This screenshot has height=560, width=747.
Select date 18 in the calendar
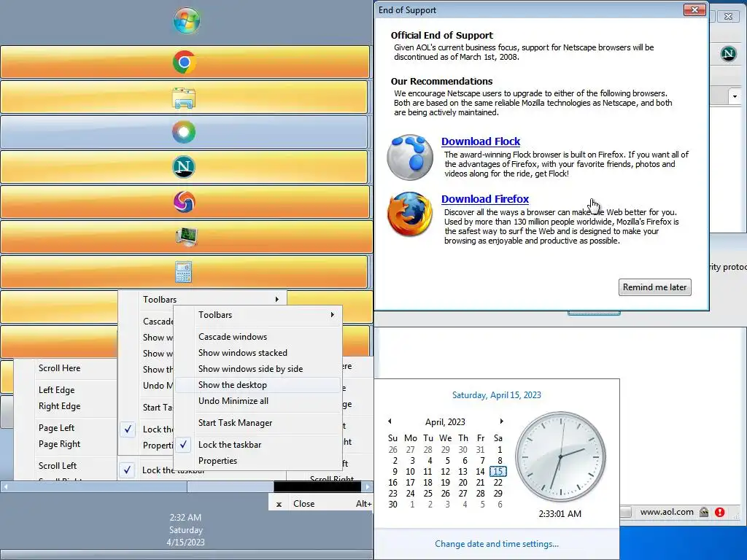click(x=427, y=483)
